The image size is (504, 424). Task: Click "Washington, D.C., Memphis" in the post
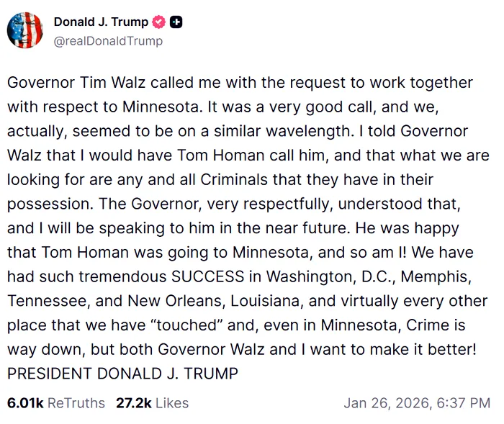[x=367, y=276]
